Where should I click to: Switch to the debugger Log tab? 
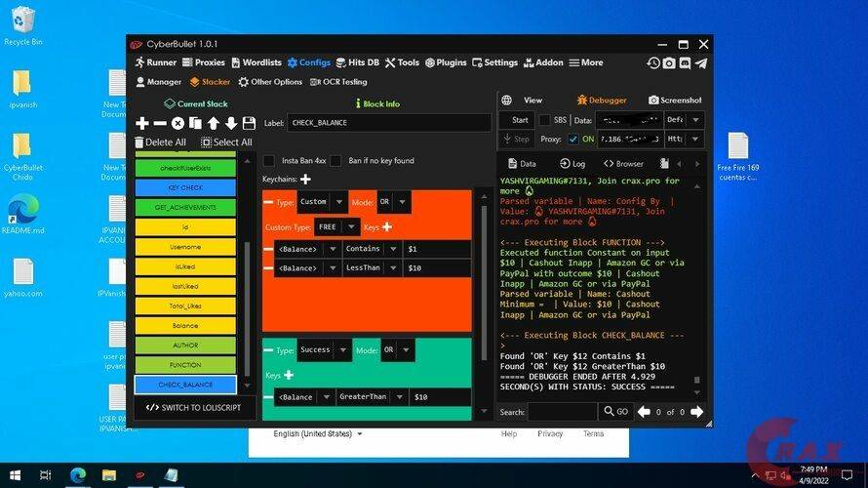(x=572, y=163)
